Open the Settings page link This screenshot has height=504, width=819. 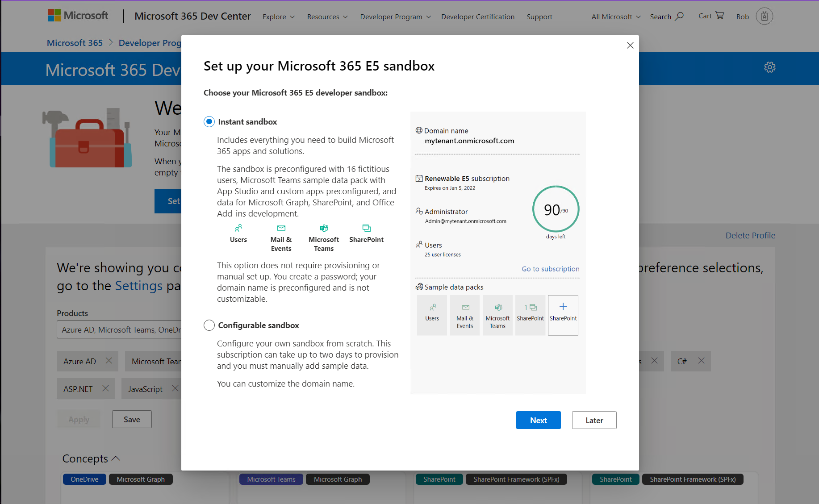point(139,286)
